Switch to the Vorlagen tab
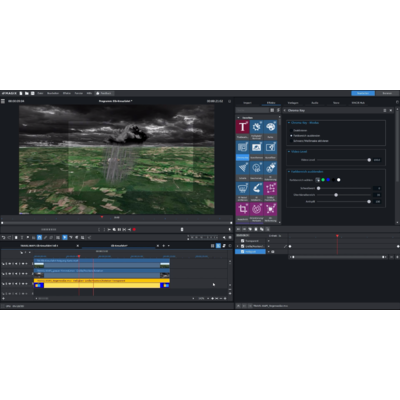400x400 pixels. click(293, 103)
